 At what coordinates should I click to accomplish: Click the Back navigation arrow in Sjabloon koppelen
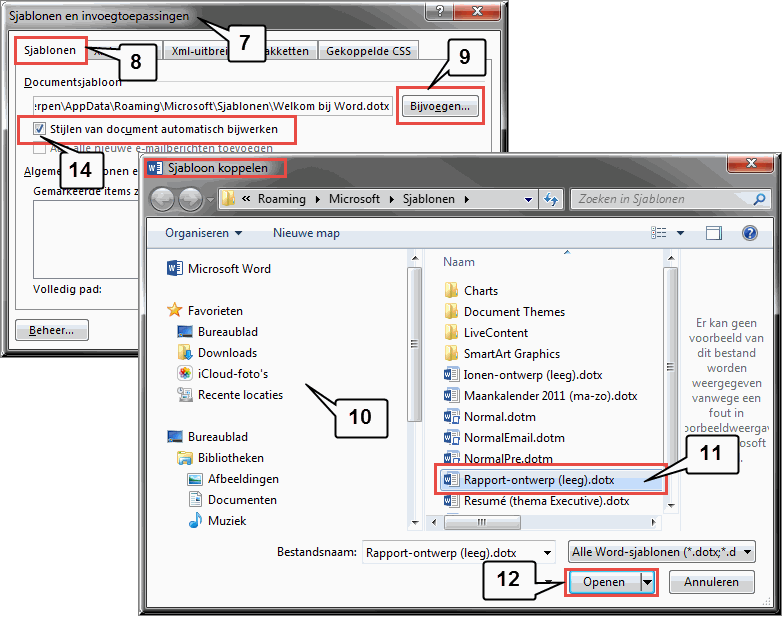click(162, 200)
